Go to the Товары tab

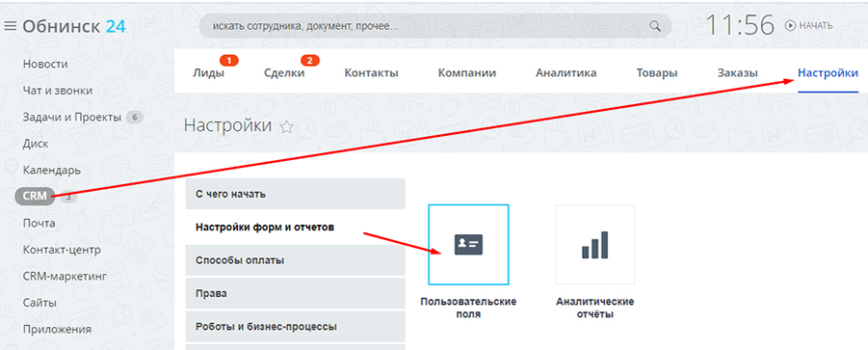(x=657, y=73)
